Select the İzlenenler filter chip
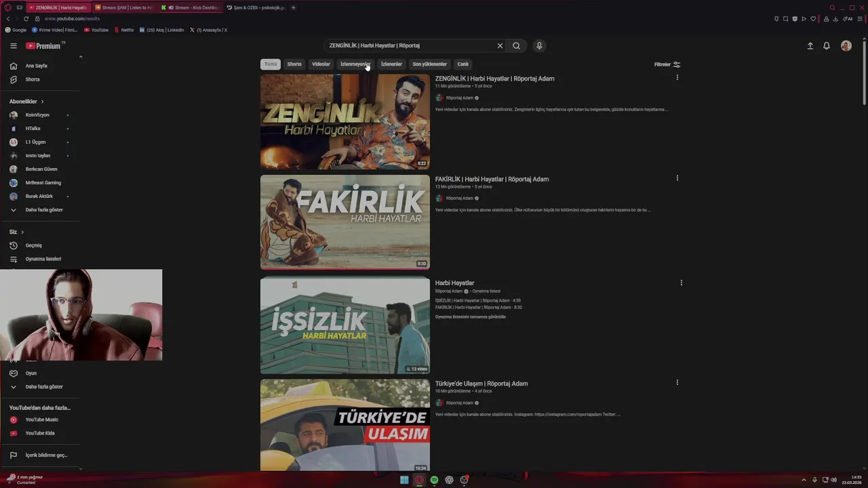Screen dimensions: 868x488 click(x=391, y=64)
